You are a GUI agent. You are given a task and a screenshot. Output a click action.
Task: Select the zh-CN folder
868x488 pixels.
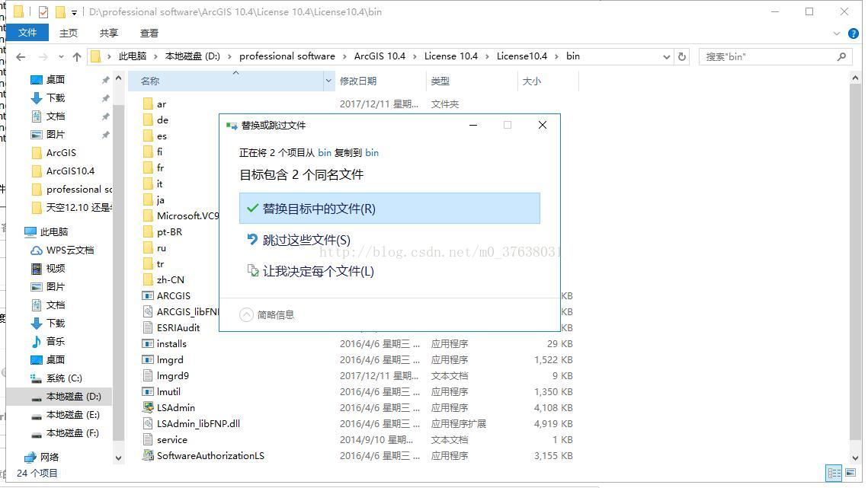(170, 280)
